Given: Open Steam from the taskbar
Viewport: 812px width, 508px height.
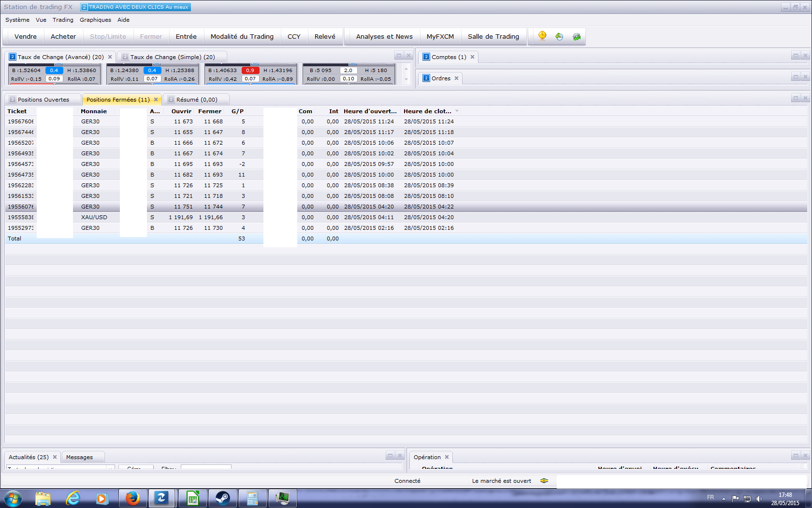Looking at the screenshot, I should tap(222, 498).
